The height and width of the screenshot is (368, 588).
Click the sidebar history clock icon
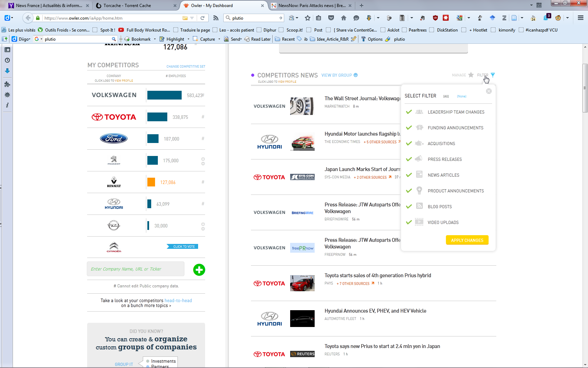tap(7, 60)
